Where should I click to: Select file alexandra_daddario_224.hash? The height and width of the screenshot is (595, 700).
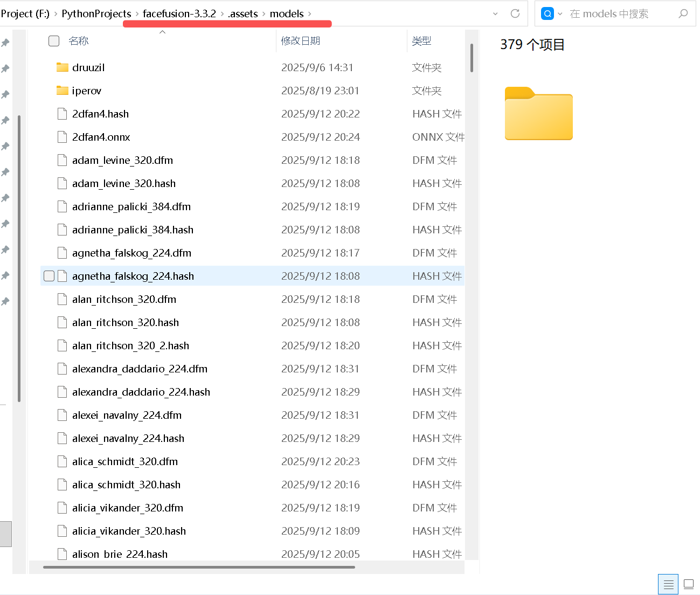point(141,392)
